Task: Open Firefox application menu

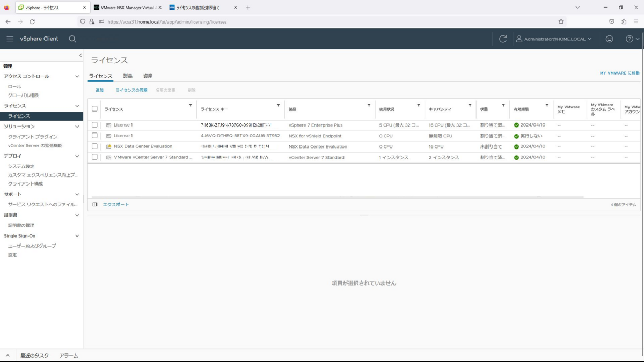Action: coord(636,21)
